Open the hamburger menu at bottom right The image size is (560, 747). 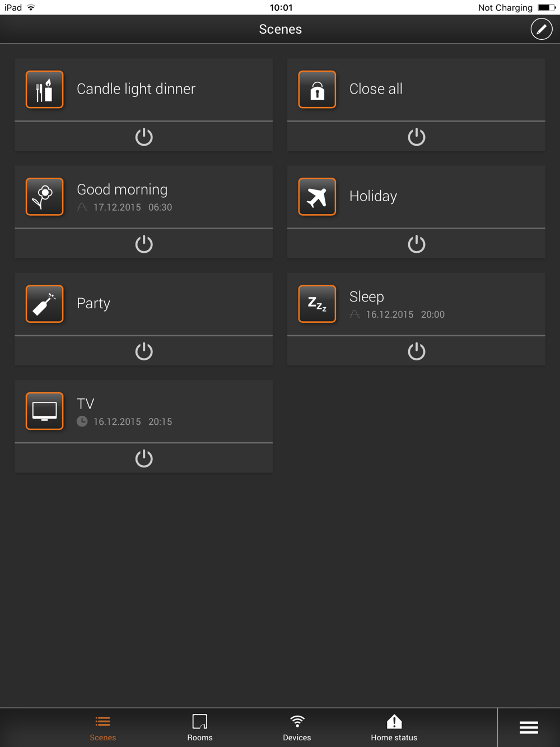pyautogui.click(x=529, y=727)
